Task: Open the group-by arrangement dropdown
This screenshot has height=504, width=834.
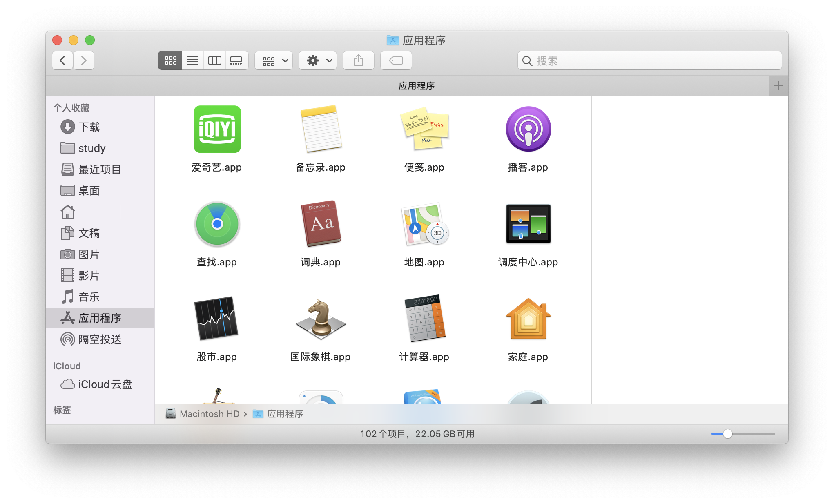Action: pos(274,61)
